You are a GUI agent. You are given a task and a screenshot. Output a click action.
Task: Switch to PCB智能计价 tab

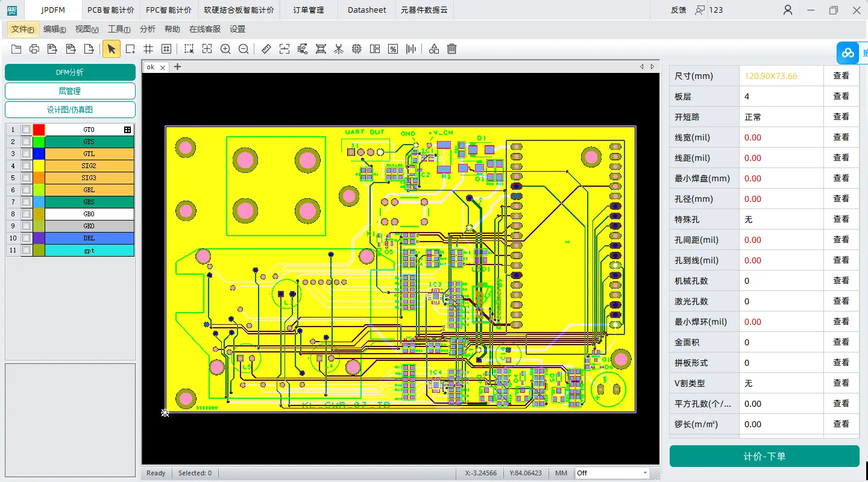coord(111,10)
